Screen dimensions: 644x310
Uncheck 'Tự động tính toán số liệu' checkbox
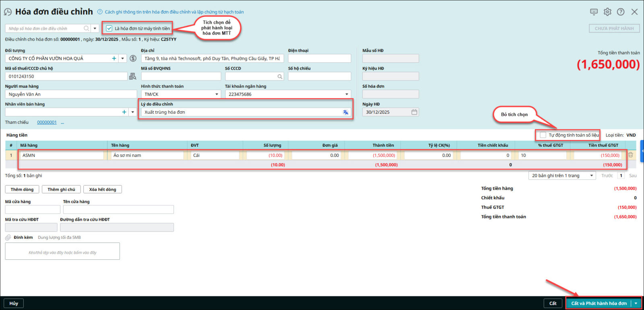(x=543, y=135)
